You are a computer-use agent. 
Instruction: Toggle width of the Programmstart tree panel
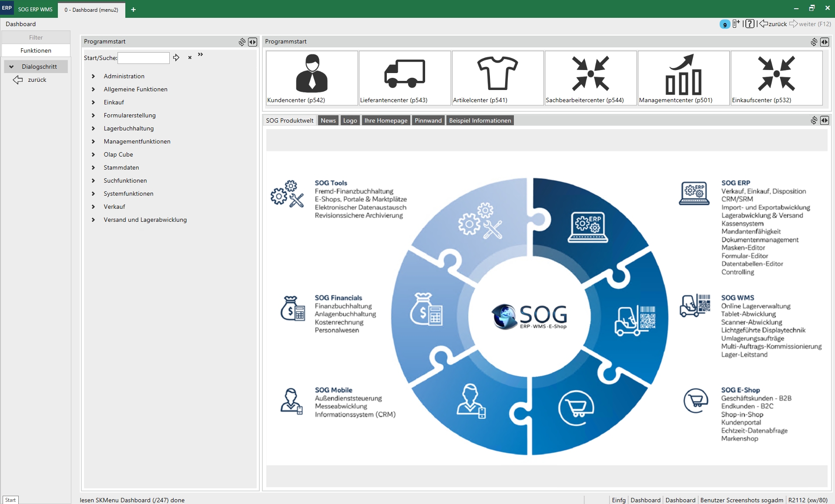coord(252,42)
